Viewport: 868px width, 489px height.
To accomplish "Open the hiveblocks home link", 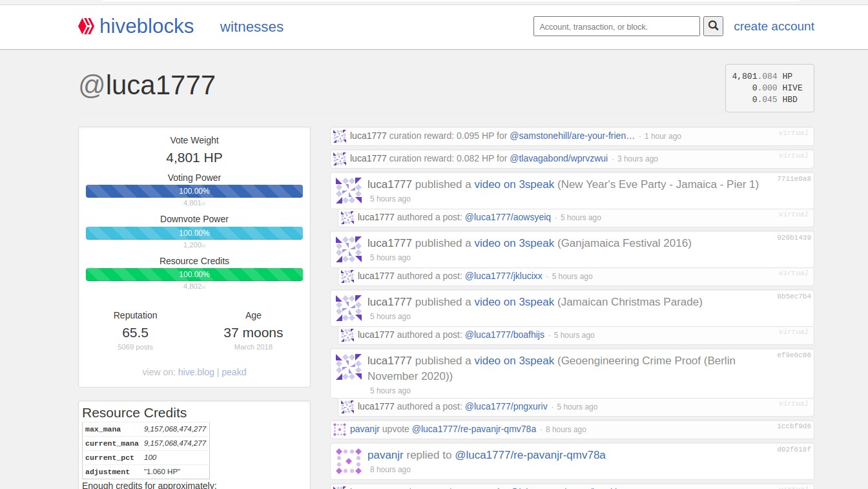I will pyautogui.click(x=147, y=26).
